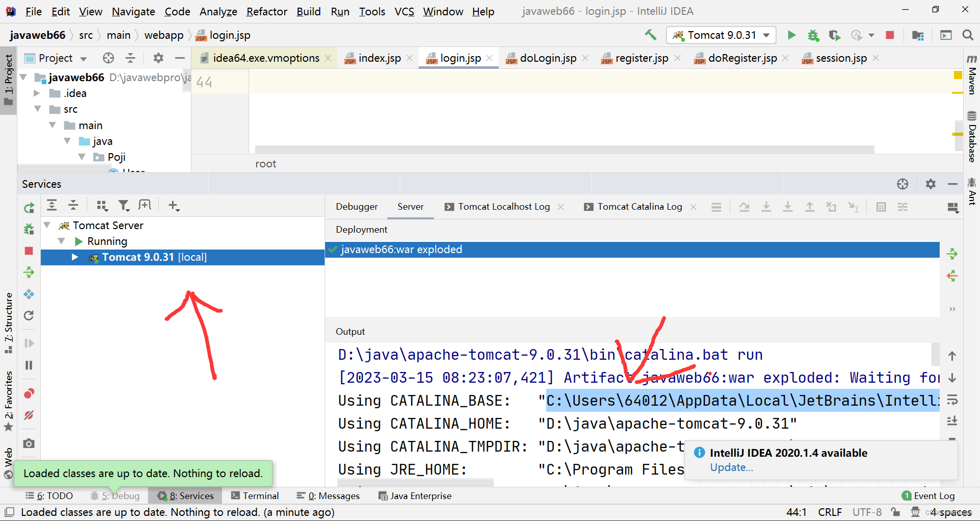Screen dimensions: 980x521
Task: Switch to the Debugger tab
Action: pyautogui.click(x=357, y=207)
